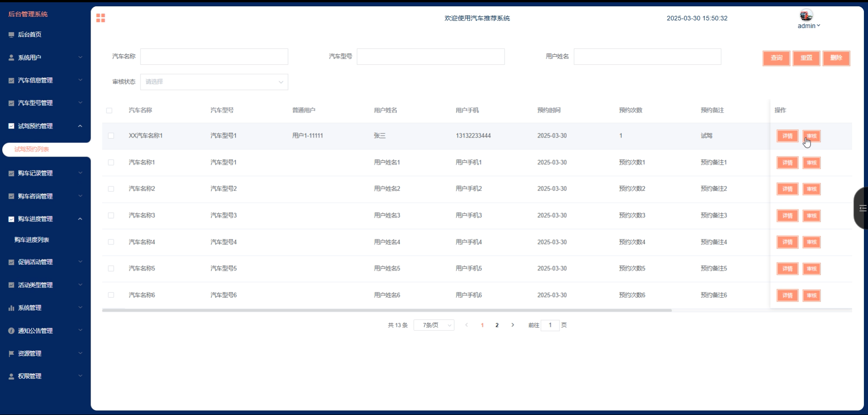
Task: Click the table horizontal scrollbar
Action: (x=387, y=310)
